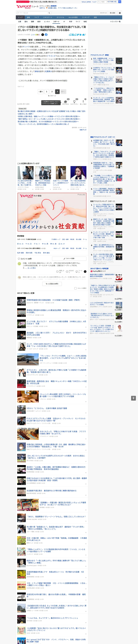React with わかりやすい lightbulb icon
This screenshot has height=644, width=138.
(74, 102)
